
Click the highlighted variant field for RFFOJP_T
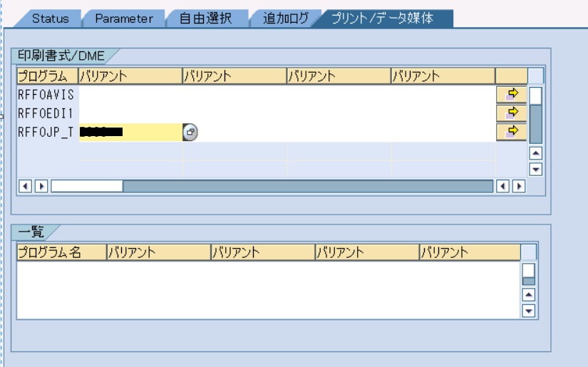[130, 132]
